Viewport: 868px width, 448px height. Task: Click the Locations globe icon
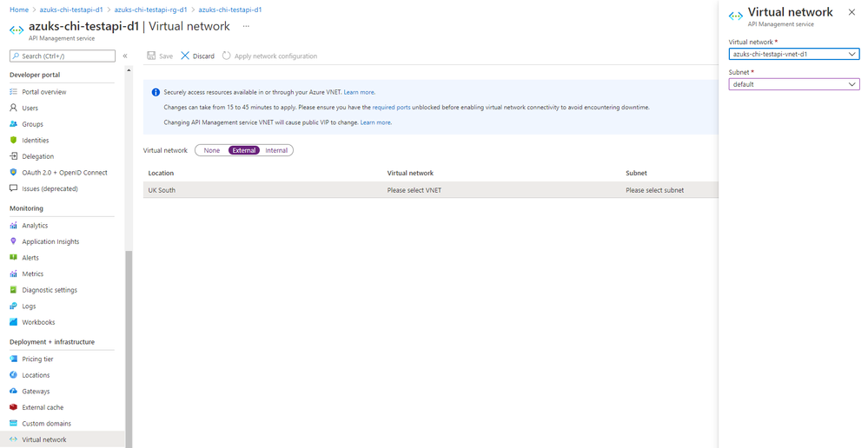14,375
